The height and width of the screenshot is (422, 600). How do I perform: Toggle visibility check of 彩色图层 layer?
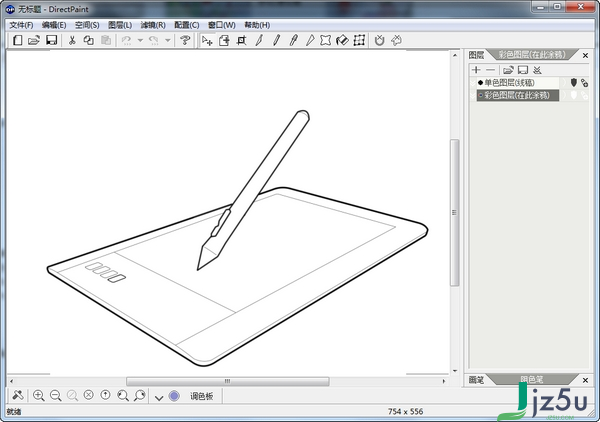[x=473, y=95]
